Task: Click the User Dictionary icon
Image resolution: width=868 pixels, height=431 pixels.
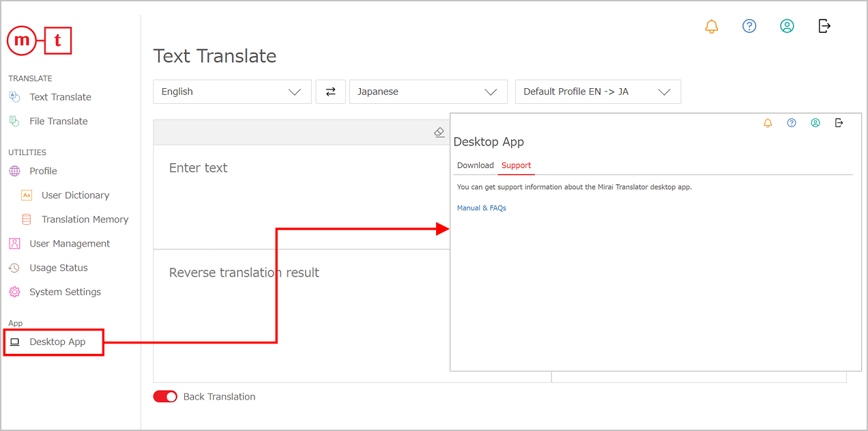Action: point(27,195)
